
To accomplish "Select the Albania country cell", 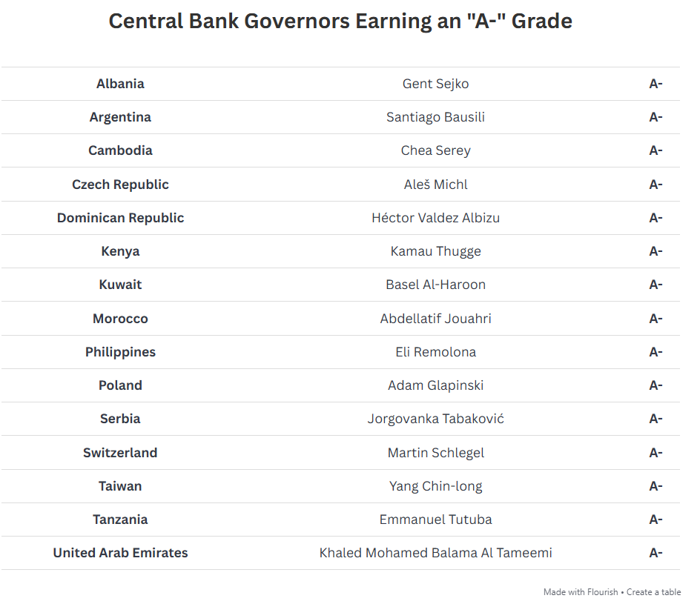I will click(120, 84).
